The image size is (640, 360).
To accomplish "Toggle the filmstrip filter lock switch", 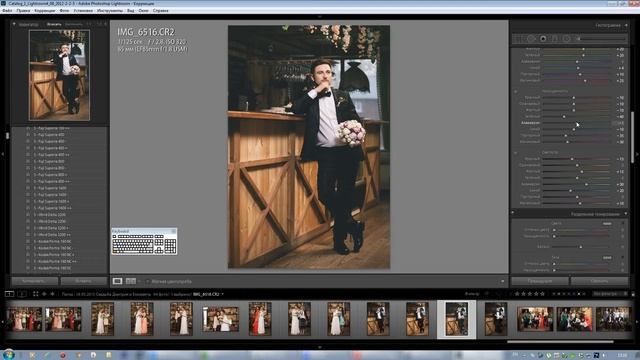I will tap(633, 294).
